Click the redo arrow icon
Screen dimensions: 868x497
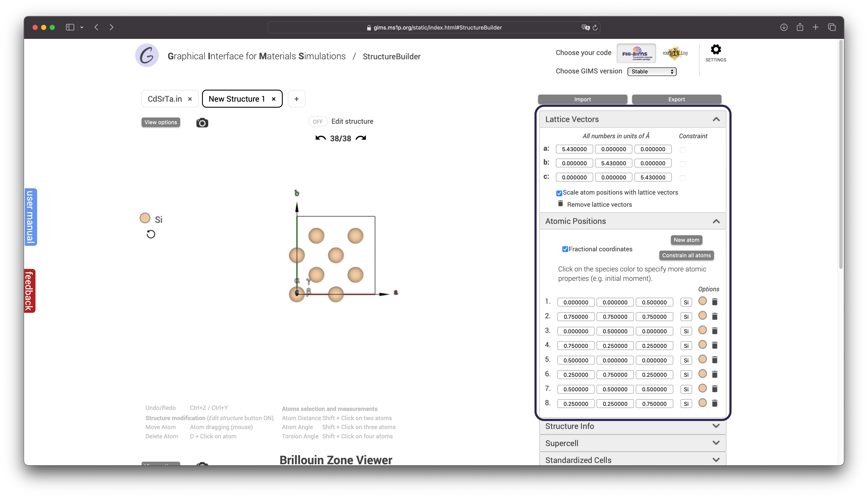pos(361,138)
